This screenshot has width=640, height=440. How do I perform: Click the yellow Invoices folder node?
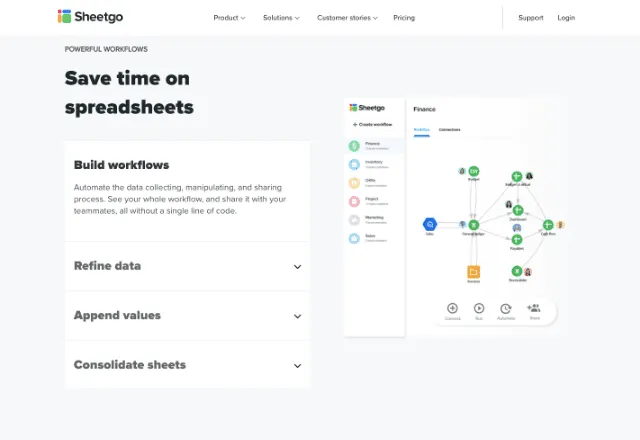[474, 271]
